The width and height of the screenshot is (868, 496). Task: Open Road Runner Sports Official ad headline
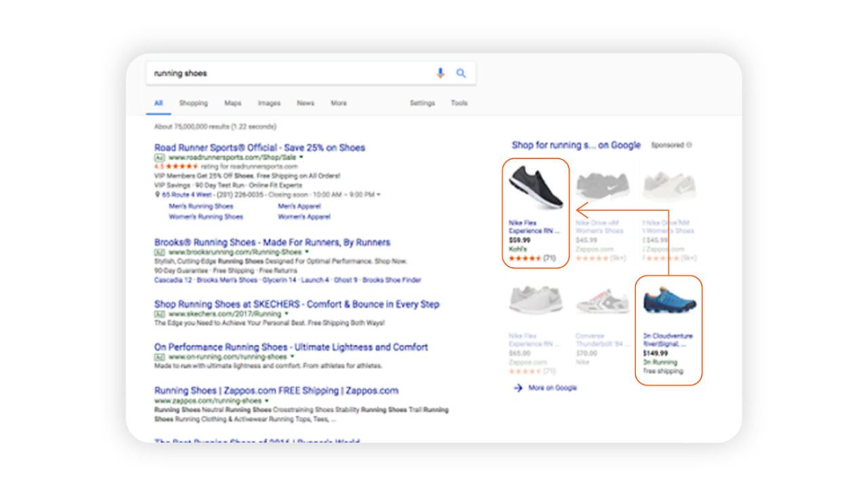[x=260, y=148]
